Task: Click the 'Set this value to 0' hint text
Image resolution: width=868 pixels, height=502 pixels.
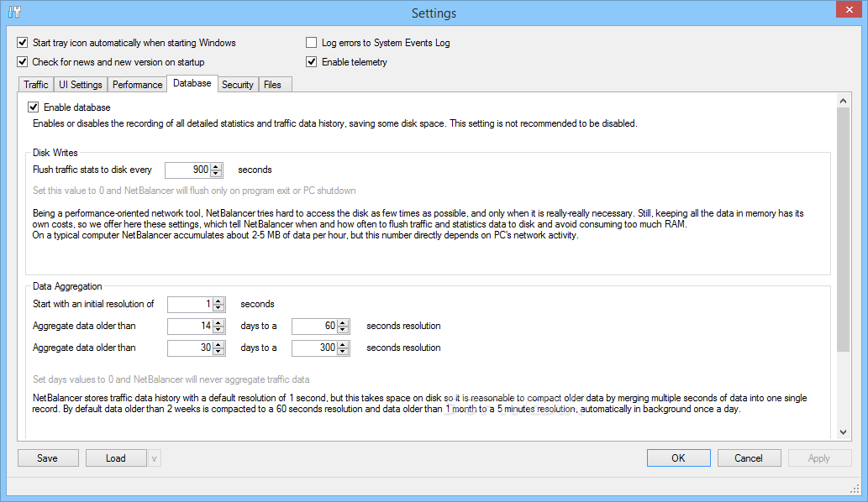Action: [194, 191]
